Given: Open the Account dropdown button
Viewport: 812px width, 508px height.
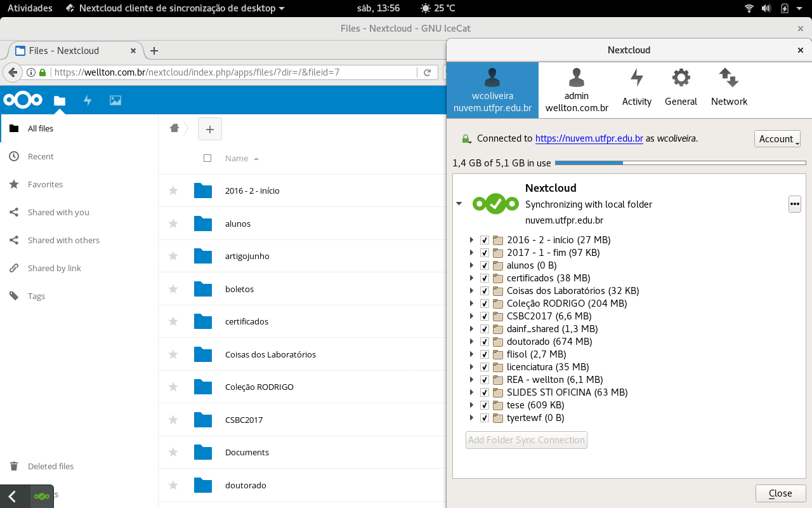Looking at the screenshot, I should [x=777, y=139].
